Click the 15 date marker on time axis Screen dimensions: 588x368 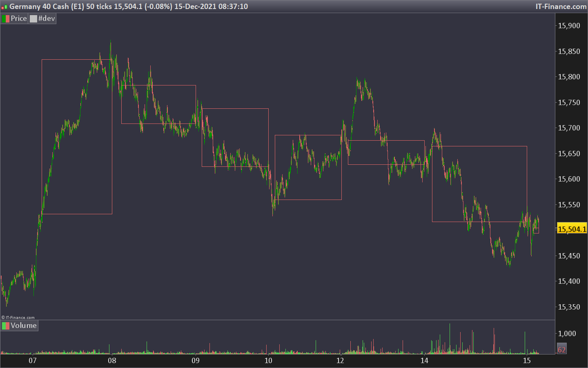527,360
